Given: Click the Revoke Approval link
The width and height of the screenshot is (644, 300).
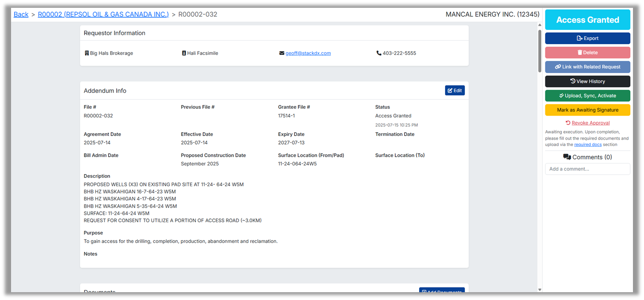Looking at the screenshot, I should click(590, 123).
